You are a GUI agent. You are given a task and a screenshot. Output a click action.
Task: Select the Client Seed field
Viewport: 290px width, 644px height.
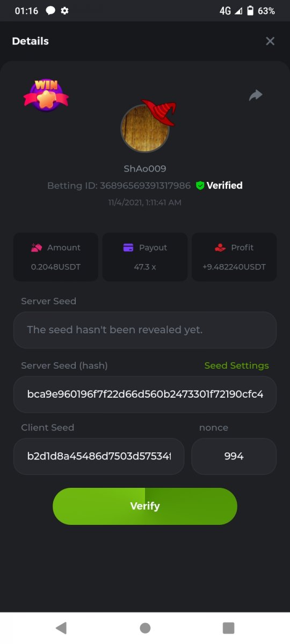tap(99, 456)
